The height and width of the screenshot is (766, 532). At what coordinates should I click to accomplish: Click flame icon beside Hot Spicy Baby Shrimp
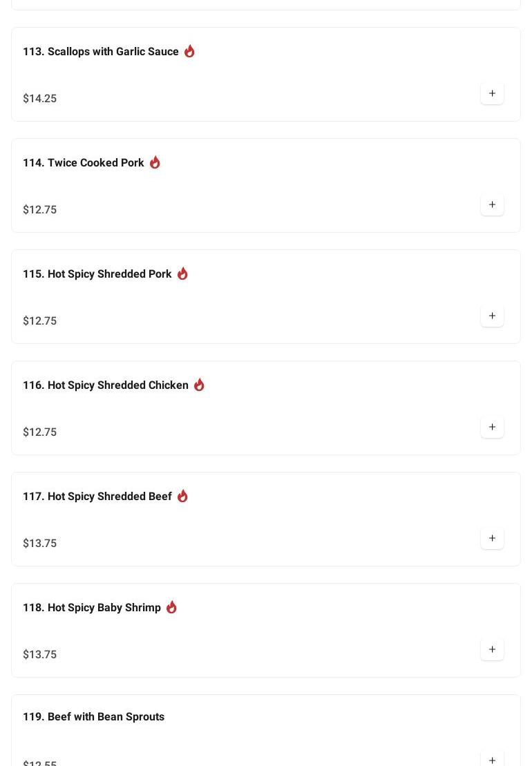(171, 607)
